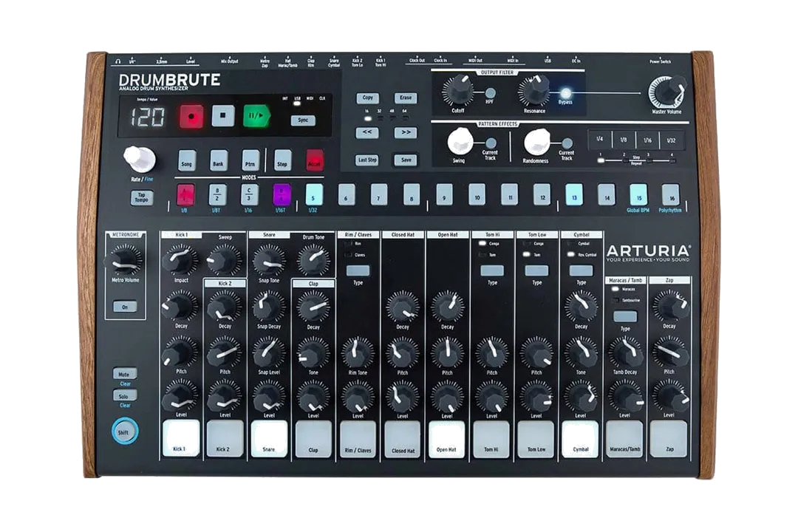
Task: Toggle the HPF filter button
Action: [x=490, y=93]
